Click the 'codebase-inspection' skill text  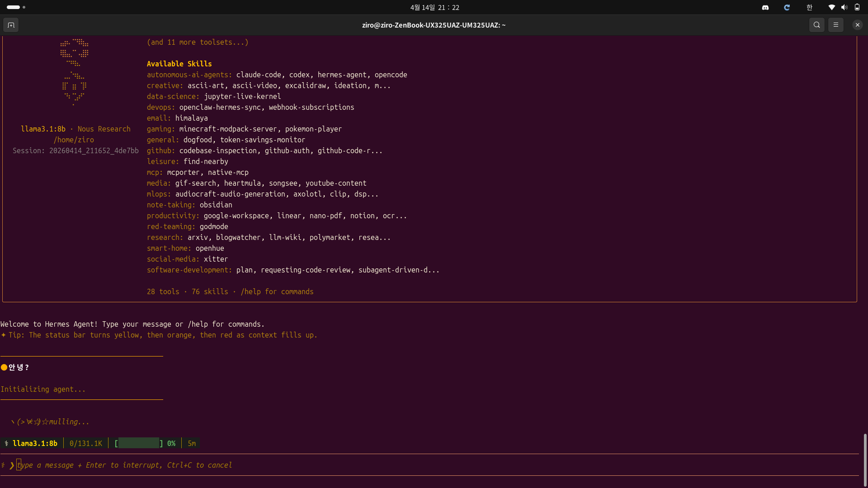218,150
